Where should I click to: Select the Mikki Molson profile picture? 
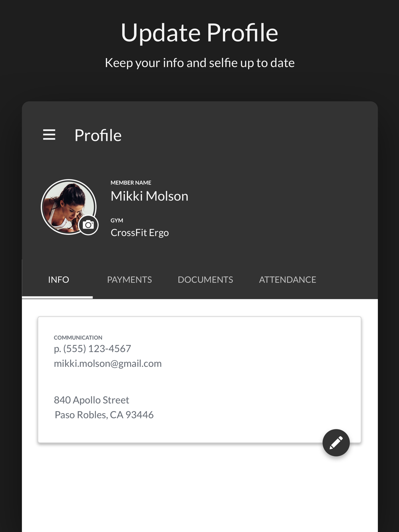click(69, 207)
